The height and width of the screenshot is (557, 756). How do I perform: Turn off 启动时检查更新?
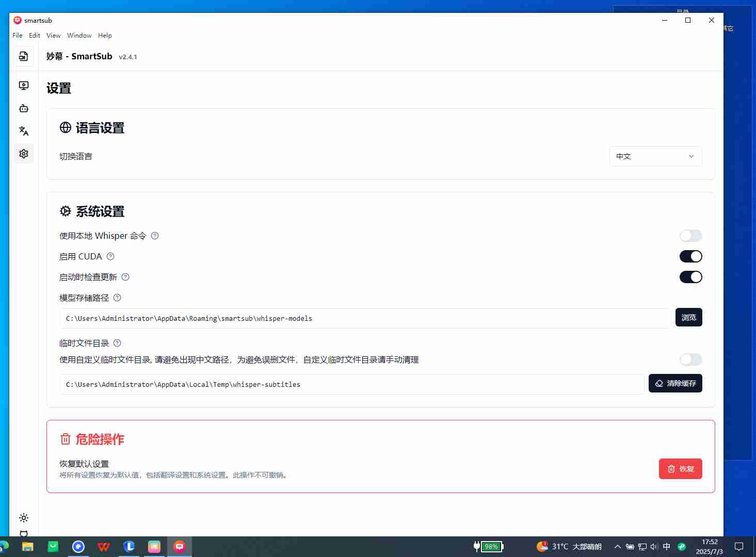pyautogui.click(x=690, y=277)
